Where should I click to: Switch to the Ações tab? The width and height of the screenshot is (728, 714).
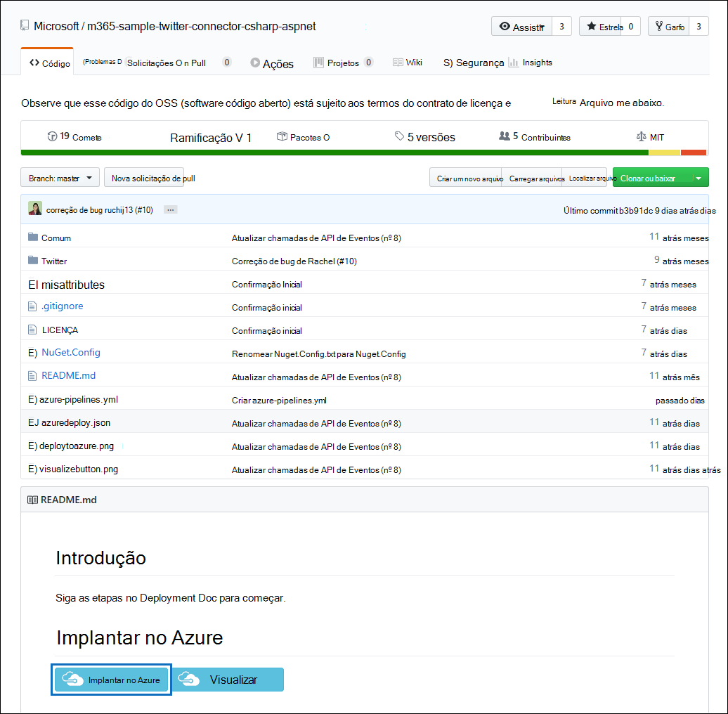[x=272, y=63]
